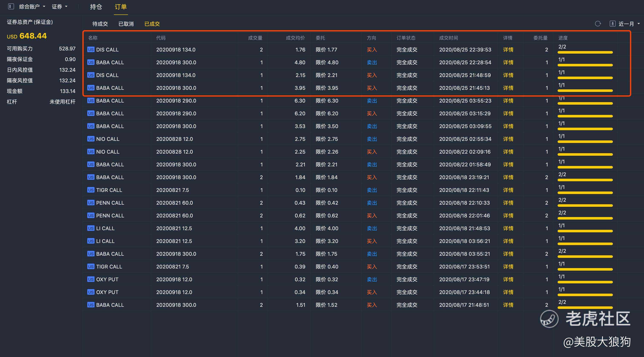Open 详情 for OXY PUT 23:44:18 order

(x=508, y=292)
